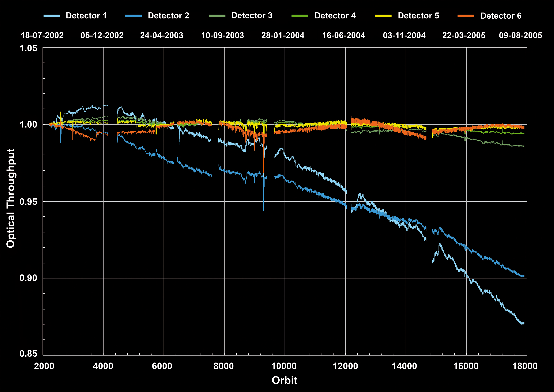Click the 0.85 y-axis tick label
This screenshot has height=392, width=554.
[x=29, y=354]
